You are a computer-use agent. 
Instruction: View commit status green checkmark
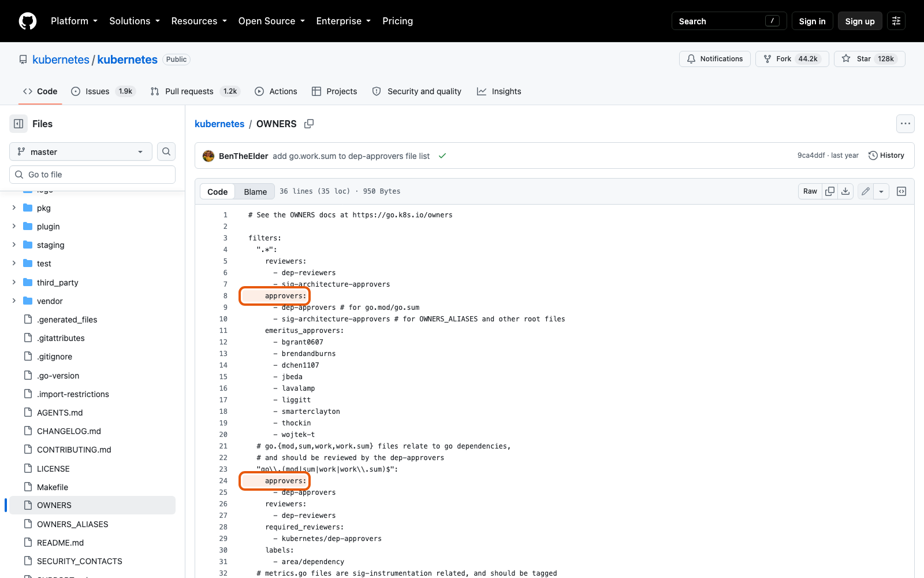(442, 156)
